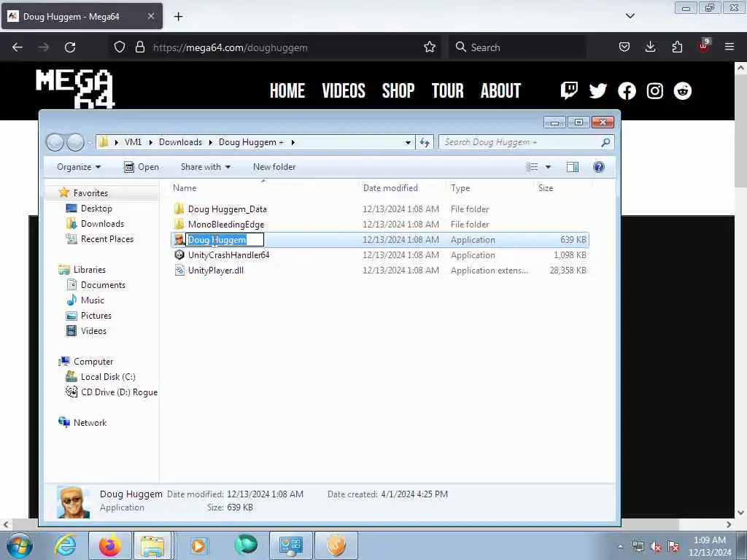
Task: Select the UnityPlayer.dll file
Action: (x=215, y=270)
